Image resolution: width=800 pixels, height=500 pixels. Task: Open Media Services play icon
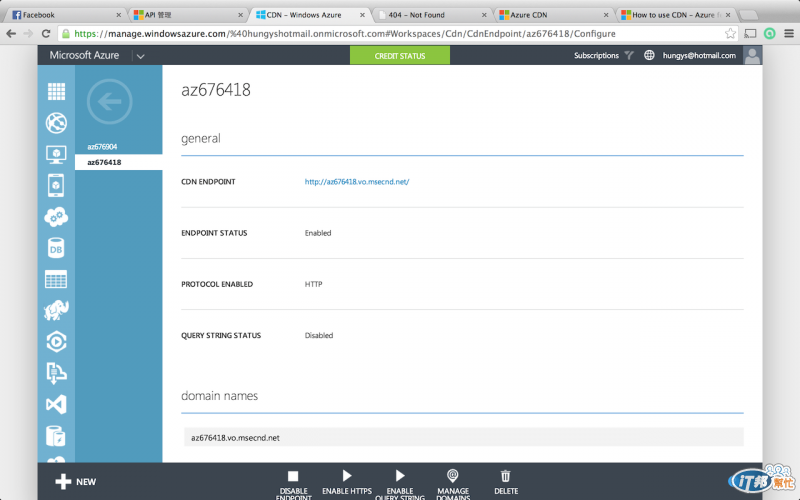click(56, 342)
